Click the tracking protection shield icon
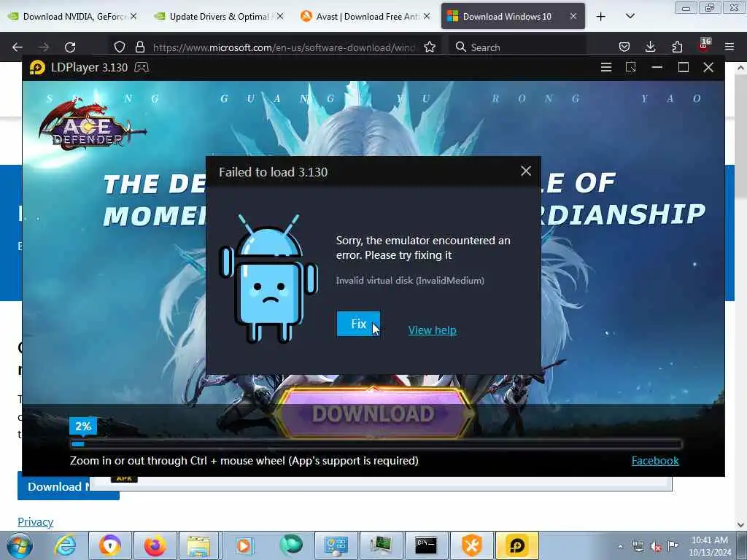This screenshot has height=560, width=747. (x=120, y=47)
